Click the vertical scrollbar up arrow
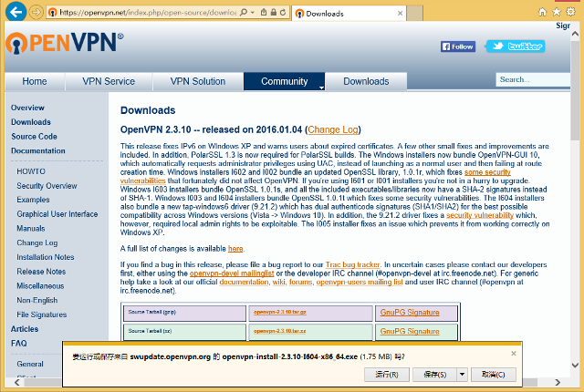The width and height of the screenshot is (584, 392). [575, 34]
